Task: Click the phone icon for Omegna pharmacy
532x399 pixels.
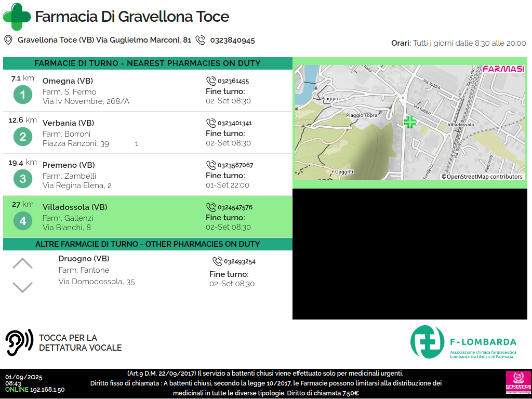Action: [x=211, y=81]
